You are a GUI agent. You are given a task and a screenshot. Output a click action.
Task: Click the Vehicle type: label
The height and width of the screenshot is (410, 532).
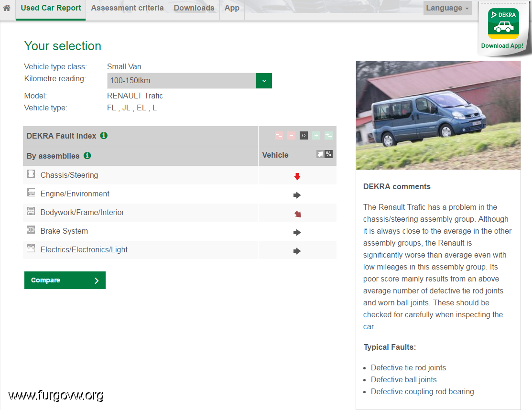pyautogui.click(x=46, y=108)
